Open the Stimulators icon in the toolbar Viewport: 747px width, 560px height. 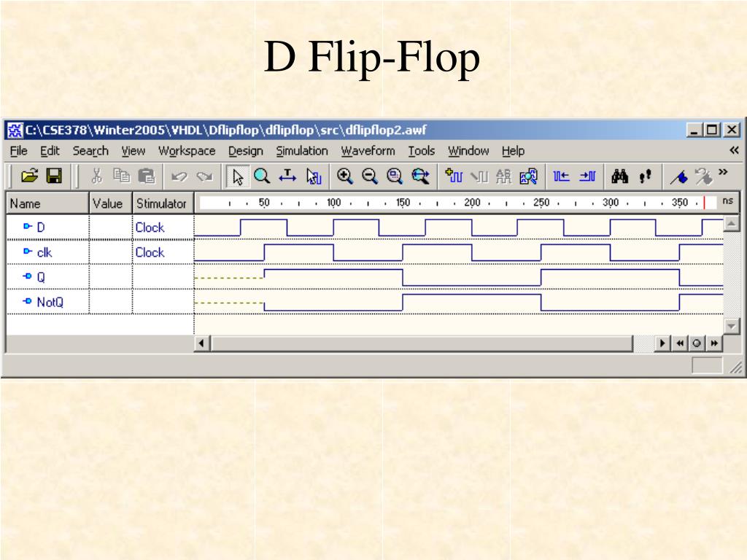[x=528, y=176]
